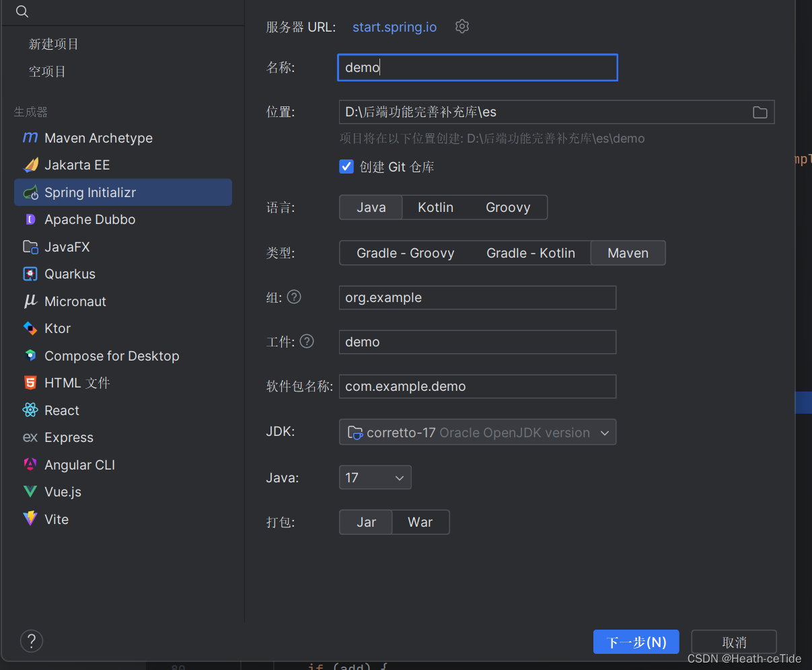
Task: Open the JDK corretto-17 dropdown
Action: coord(478,433)
